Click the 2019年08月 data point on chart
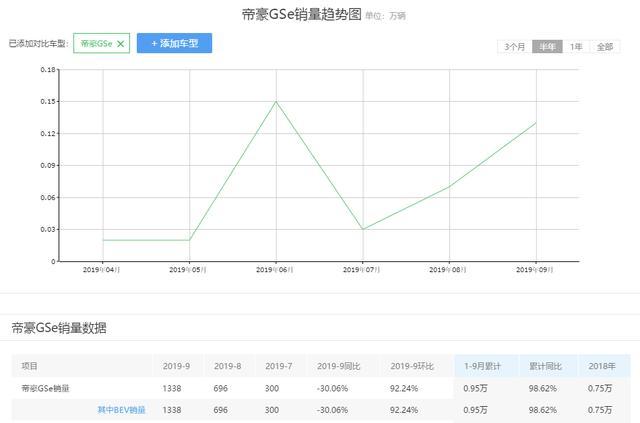Viewport: 640px width, 423px height. pos(449,187)
